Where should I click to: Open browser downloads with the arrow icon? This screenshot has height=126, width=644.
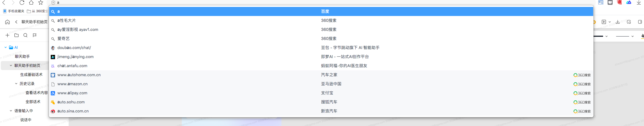point(639,3)
